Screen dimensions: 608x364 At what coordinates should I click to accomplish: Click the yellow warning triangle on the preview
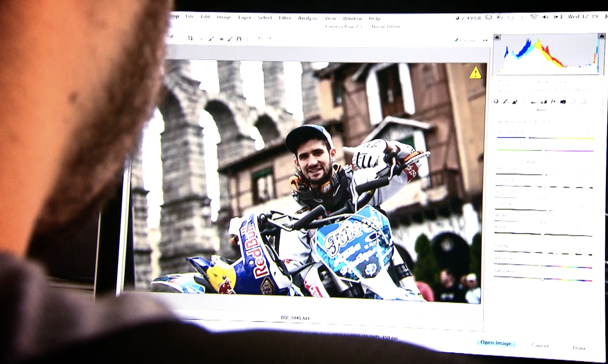click(475, 73)
